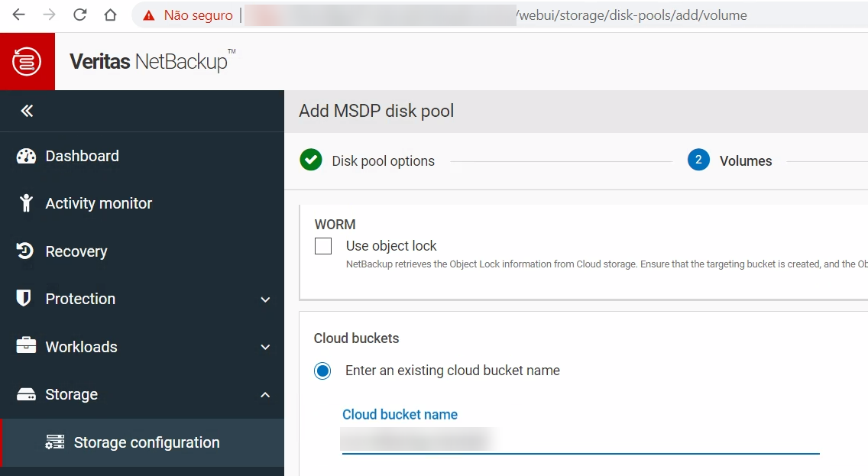The height and width of the screenshot is (476, 868).
Task: Collapse the Storage menu chevron
Action: click(x=265, y=395)
